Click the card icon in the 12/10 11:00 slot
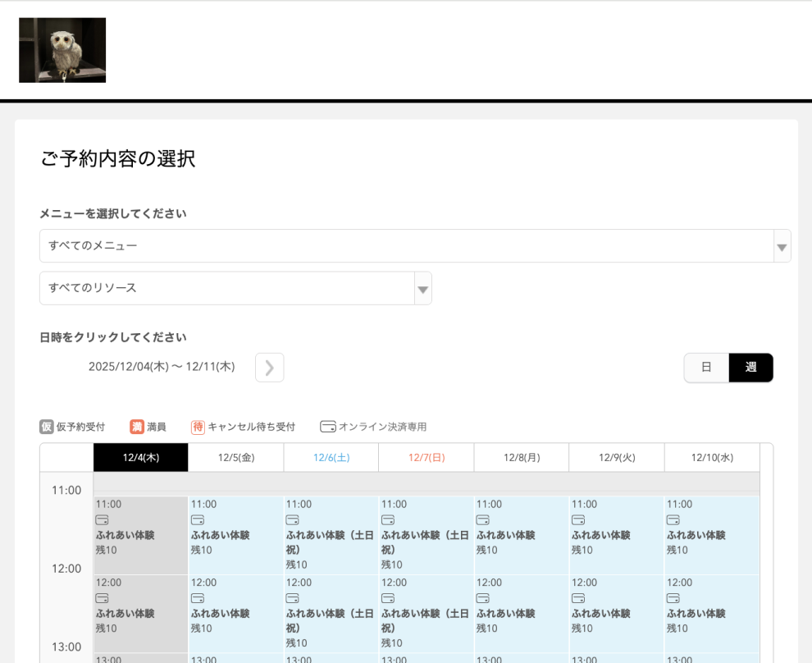812x663 pixels. [x=674, y=518]
